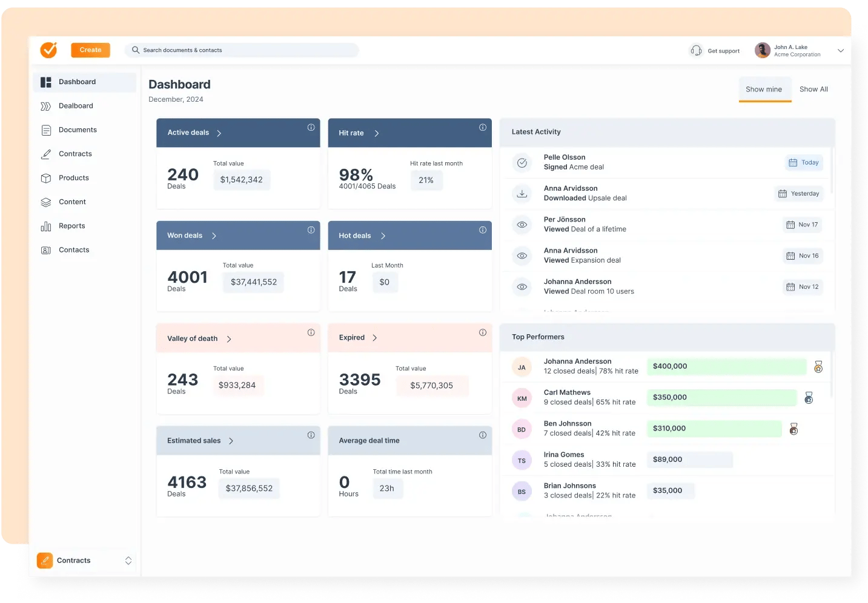Click the Contracts pen icon in the sidebar menu
Screen dimensions: 868x603
pos(46,154)
